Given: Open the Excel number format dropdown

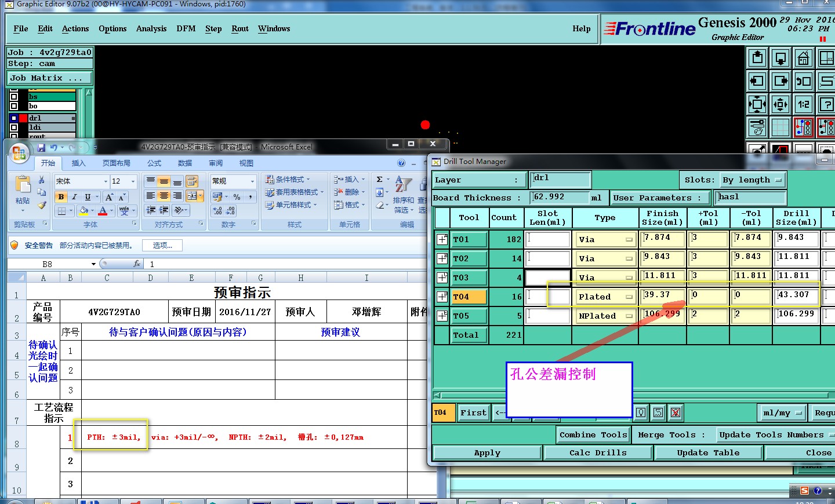Looking at the screenshot, I should click(x=252, y=181).
